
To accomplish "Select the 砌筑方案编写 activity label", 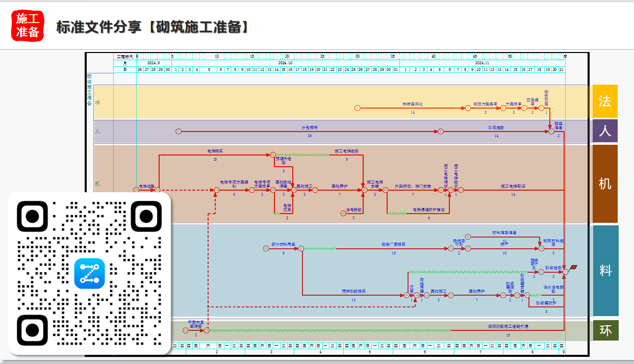I will (485, 104).
